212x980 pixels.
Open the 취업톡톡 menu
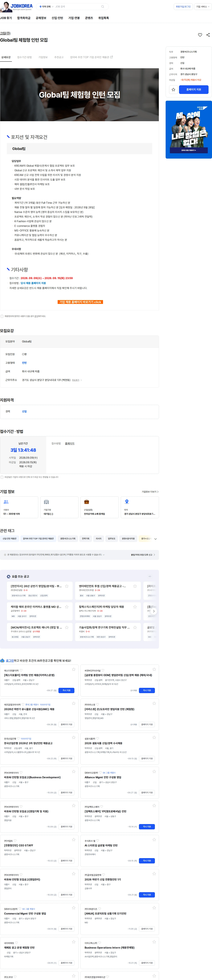103,18
